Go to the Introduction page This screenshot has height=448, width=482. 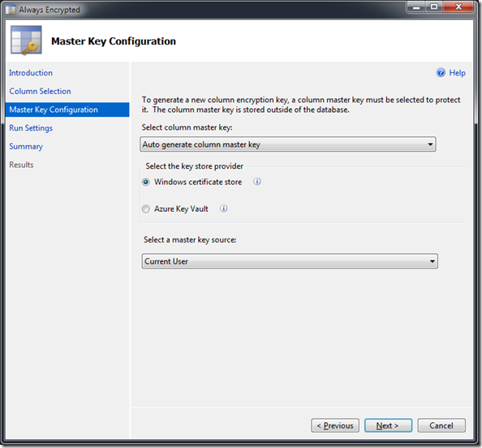31,73
